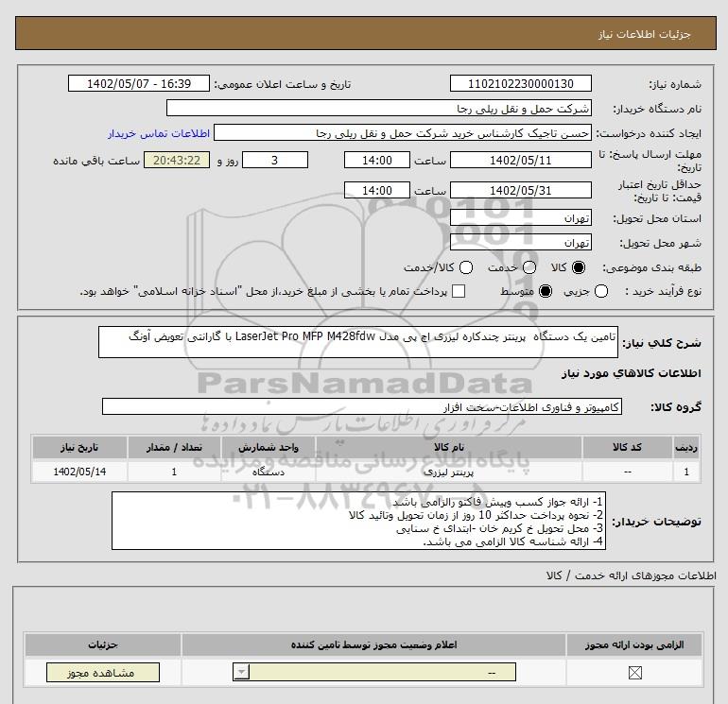This screenshot has height=704, width=728.
Task: Click the پرینتر لیزری table cell
Action: tap(448, 472)
